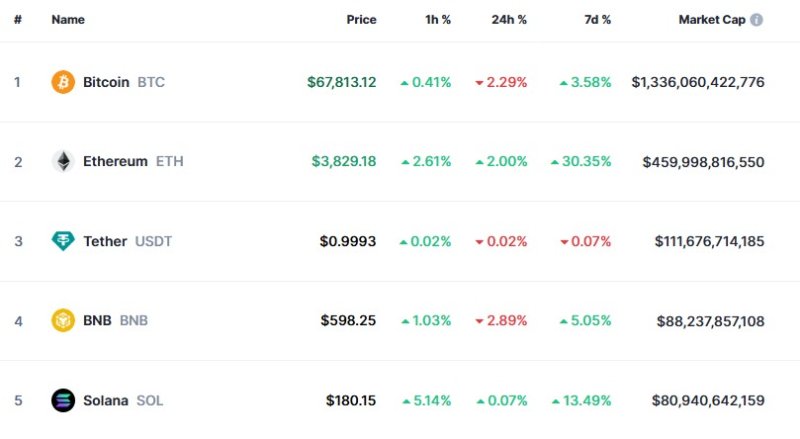Click the Bitcoin coin logo icon
800x439 pixels.
(63, 82)
